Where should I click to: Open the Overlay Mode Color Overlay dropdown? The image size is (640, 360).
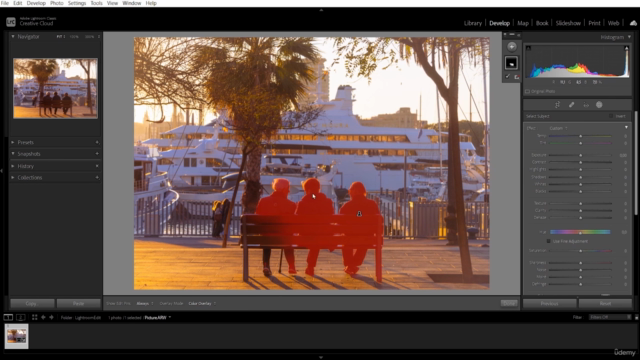tap(202, 304)
